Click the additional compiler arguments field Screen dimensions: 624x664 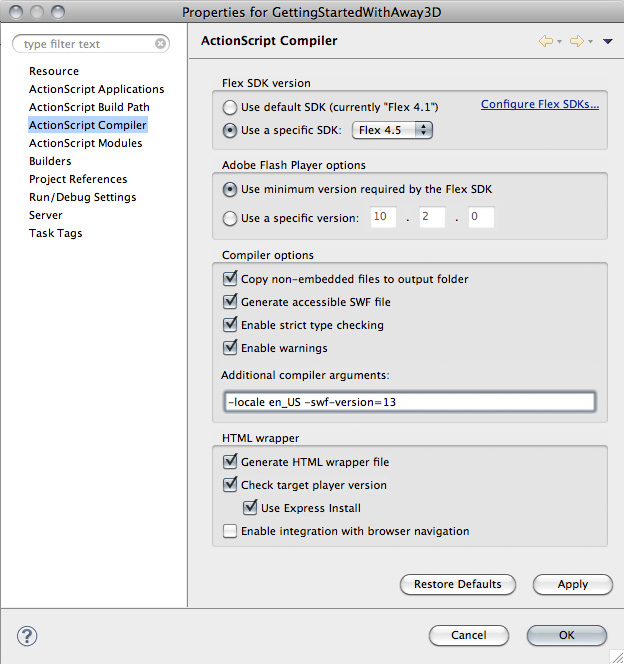(409, 402)
